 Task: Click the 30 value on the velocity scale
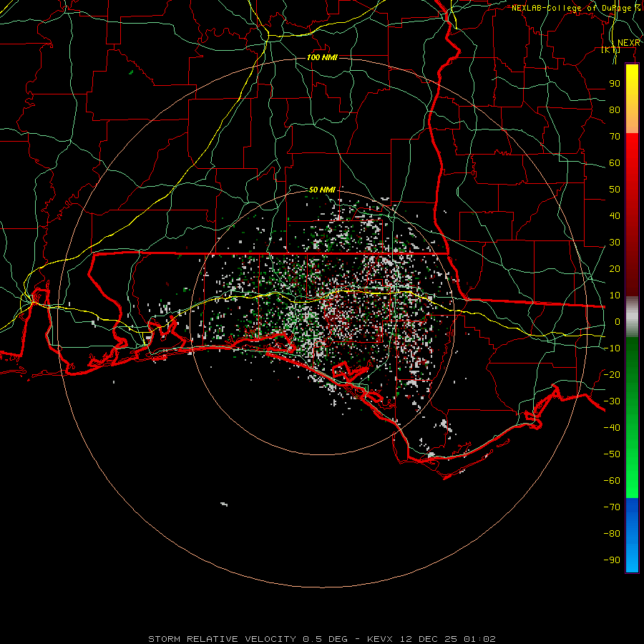[615, 243]
